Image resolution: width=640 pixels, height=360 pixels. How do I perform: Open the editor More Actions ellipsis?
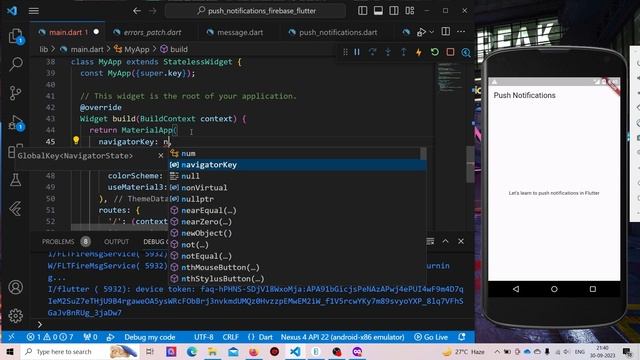pyautogui.click(x=461, y=31)
